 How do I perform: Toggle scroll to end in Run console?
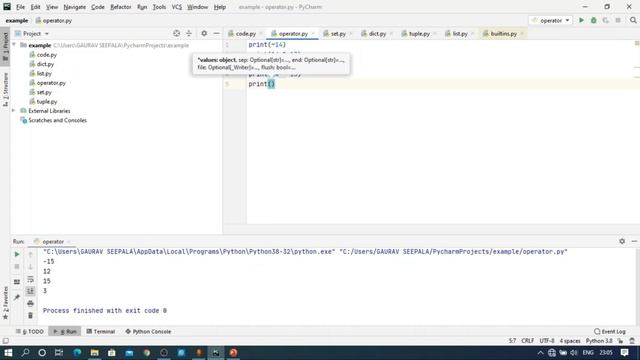tap(30, 291)
